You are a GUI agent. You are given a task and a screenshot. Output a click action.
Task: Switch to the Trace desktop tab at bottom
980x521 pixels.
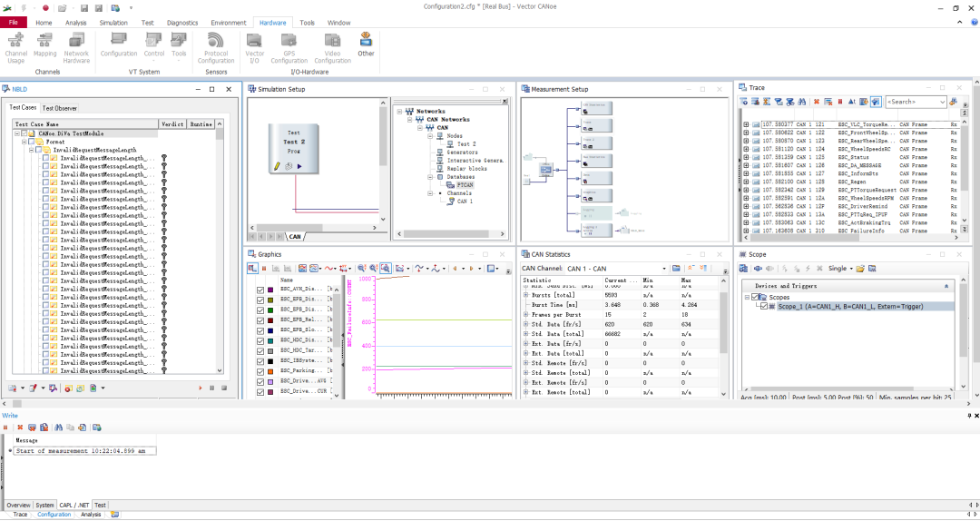(21, 514)
